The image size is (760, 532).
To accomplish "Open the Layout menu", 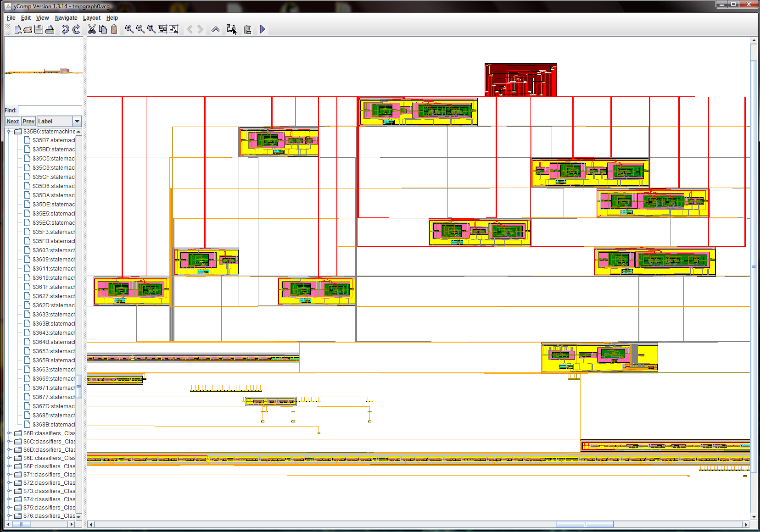I will (91, 18).
